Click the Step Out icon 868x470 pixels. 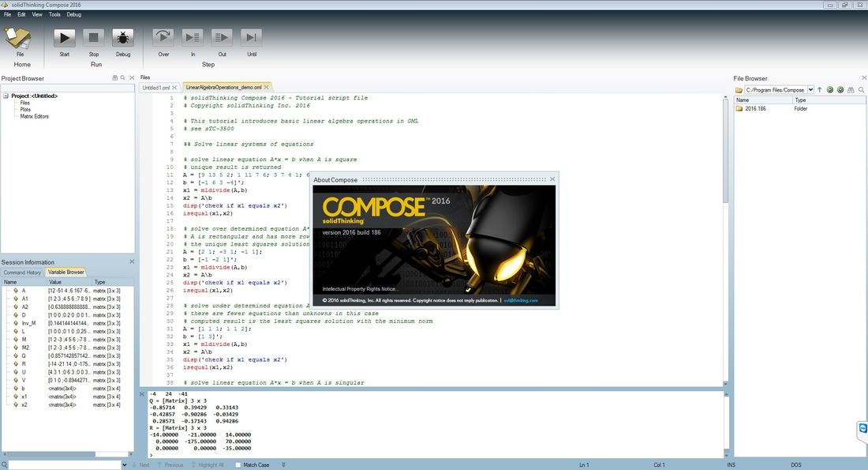(x=223, y=37)
